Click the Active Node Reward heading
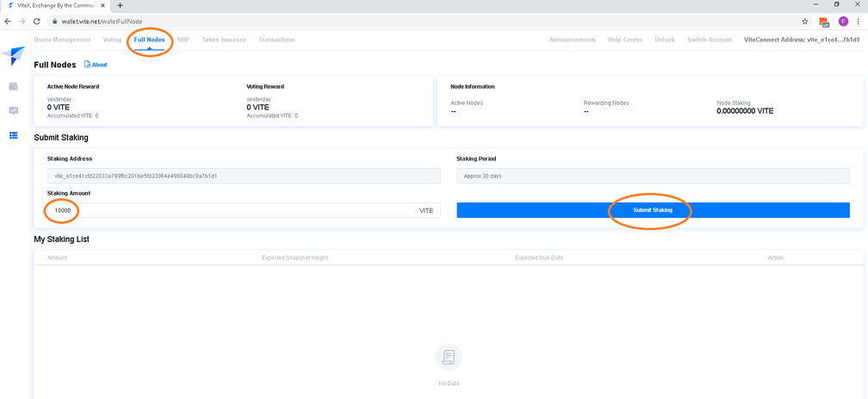 [73, 86]
